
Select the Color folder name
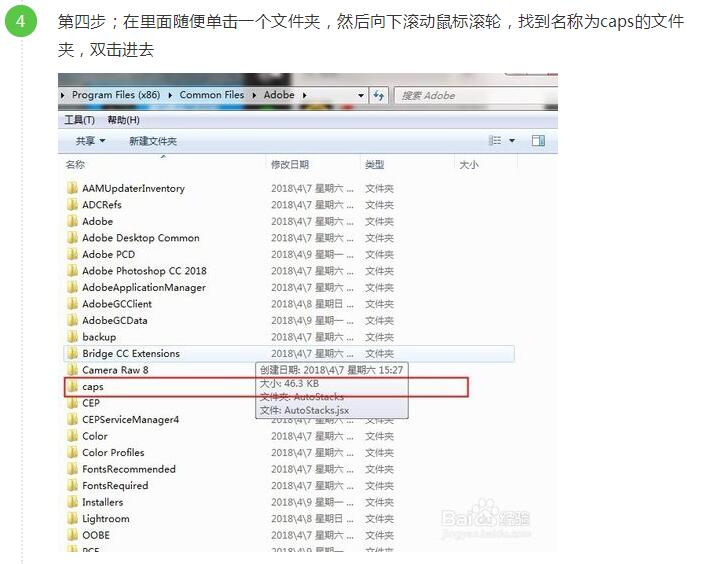[x=95, y=436]
